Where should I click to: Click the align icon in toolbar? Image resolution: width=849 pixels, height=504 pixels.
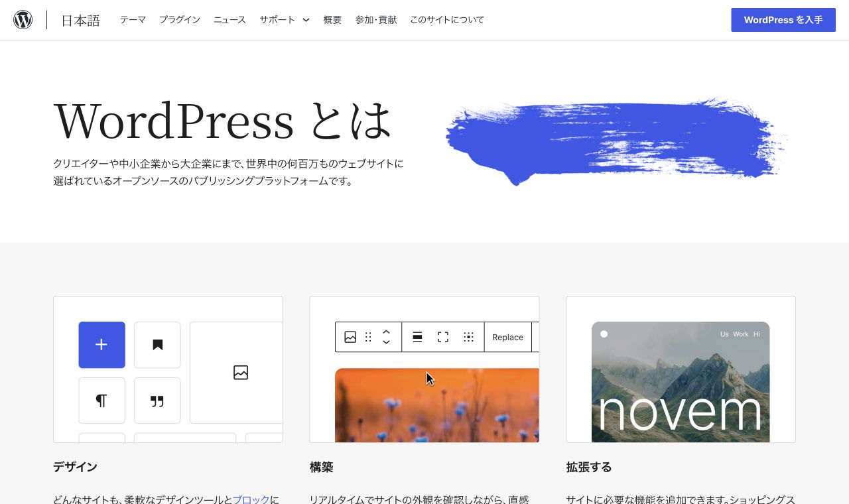coord(418,337)
